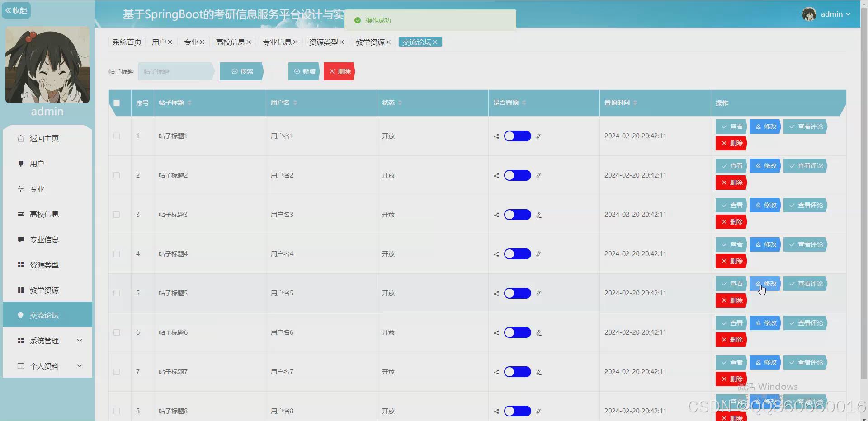Check the checkbox for row 帖子标题3
Screen dimensions: 868x421
pyautogui.click(x=117, y=215)
